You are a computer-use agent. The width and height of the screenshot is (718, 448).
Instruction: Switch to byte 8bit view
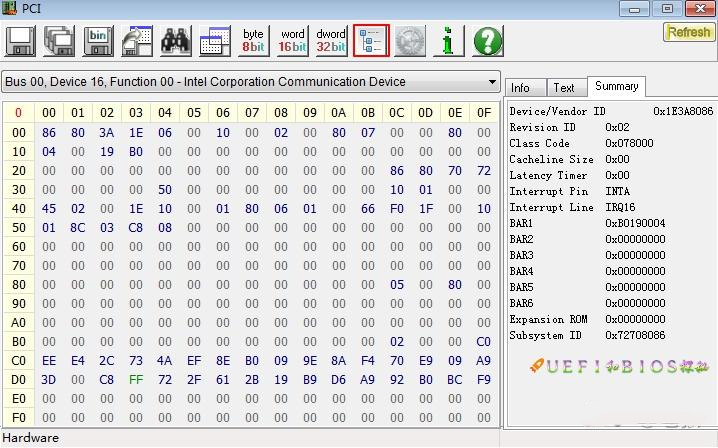point(254,41)
